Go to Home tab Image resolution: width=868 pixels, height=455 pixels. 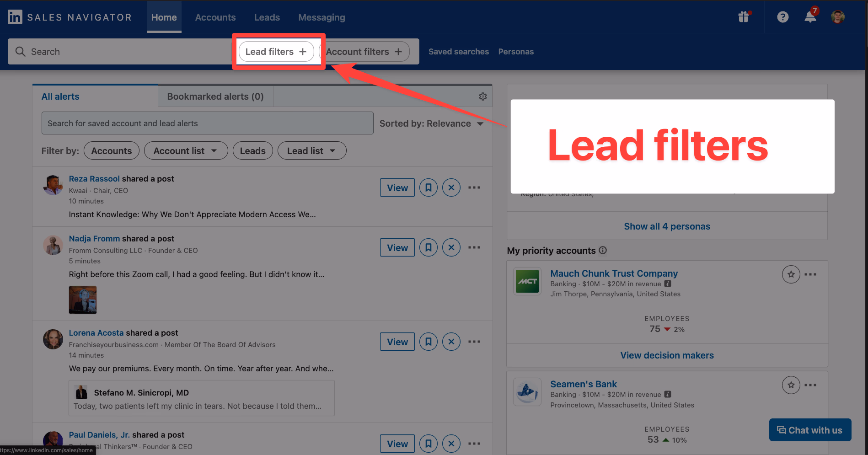tap(164, 17)
